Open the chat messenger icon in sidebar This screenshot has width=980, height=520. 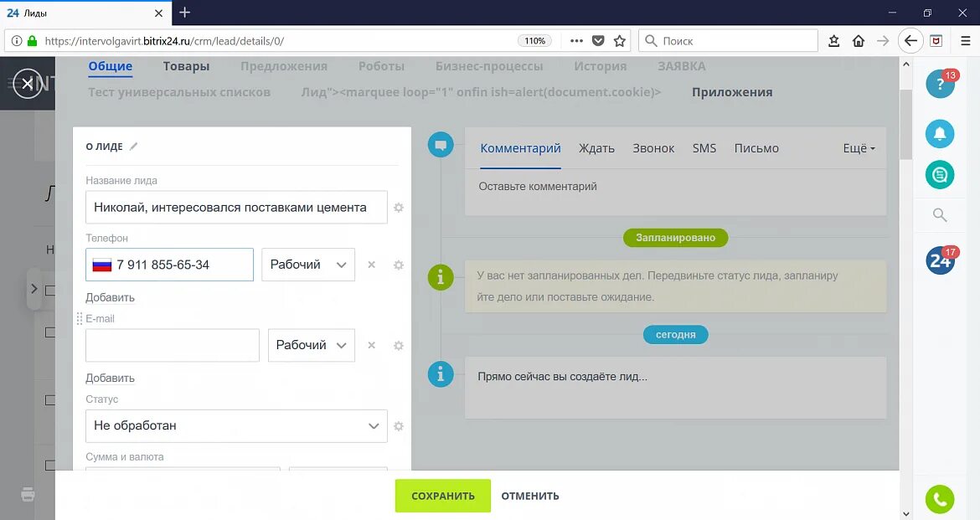tap(940, 175)
